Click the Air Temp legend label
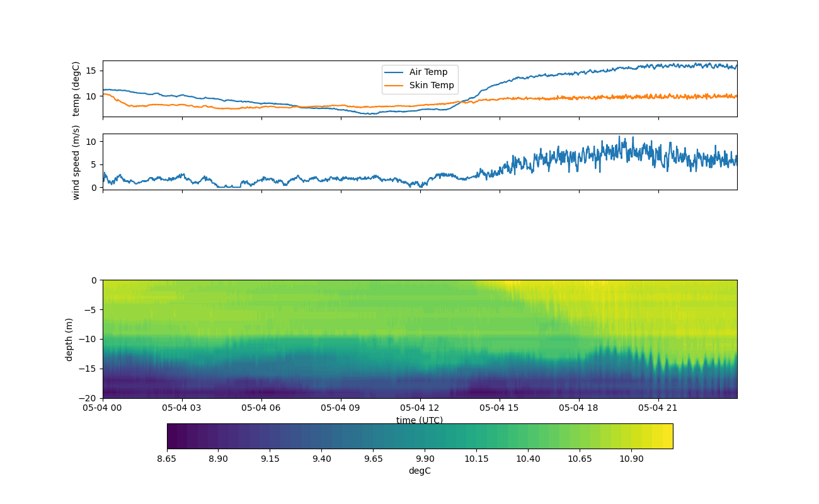 428,72
